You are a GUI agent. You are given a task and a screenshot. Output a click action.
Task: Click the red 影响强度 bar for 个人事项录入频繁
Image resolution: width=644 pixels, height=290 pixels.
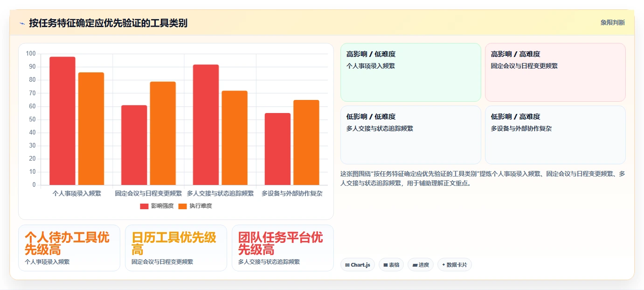point(62,121)
